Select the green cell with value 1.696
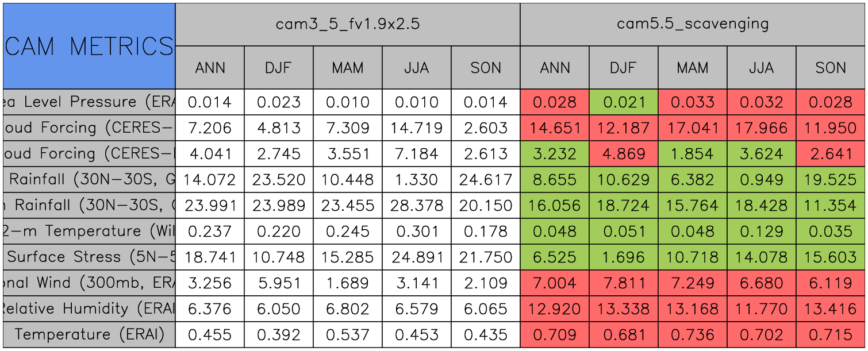This screenshot has width=868, height=351. [x=623, y=257]
